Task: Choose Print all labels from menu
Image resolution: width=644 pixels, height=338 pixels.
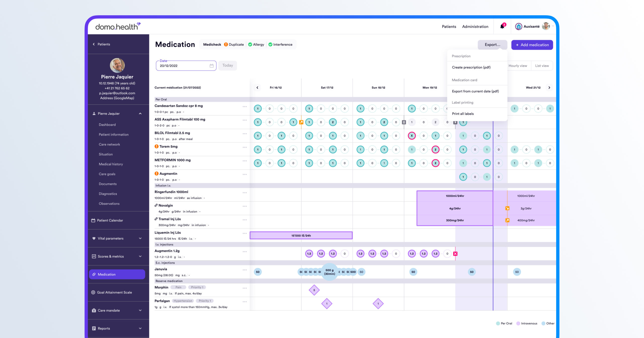Action: tap(463, 114)
